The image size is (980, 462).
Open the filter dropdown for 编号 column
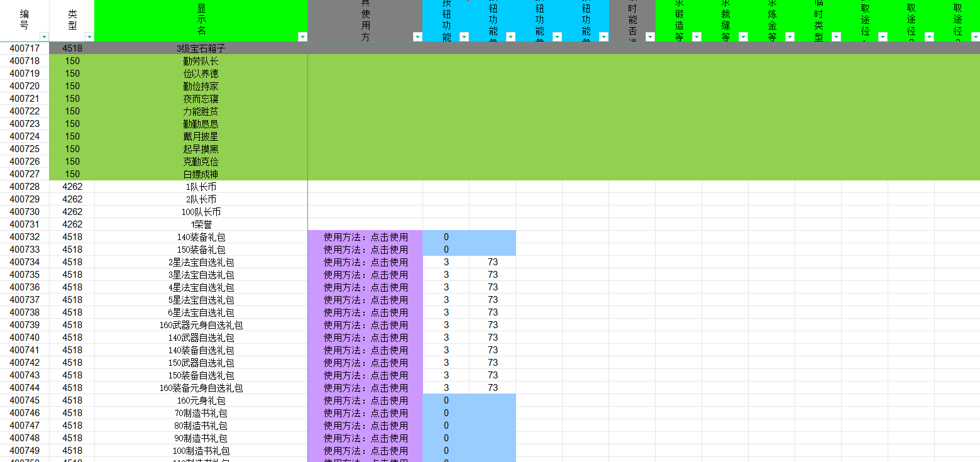click(43, 37)
